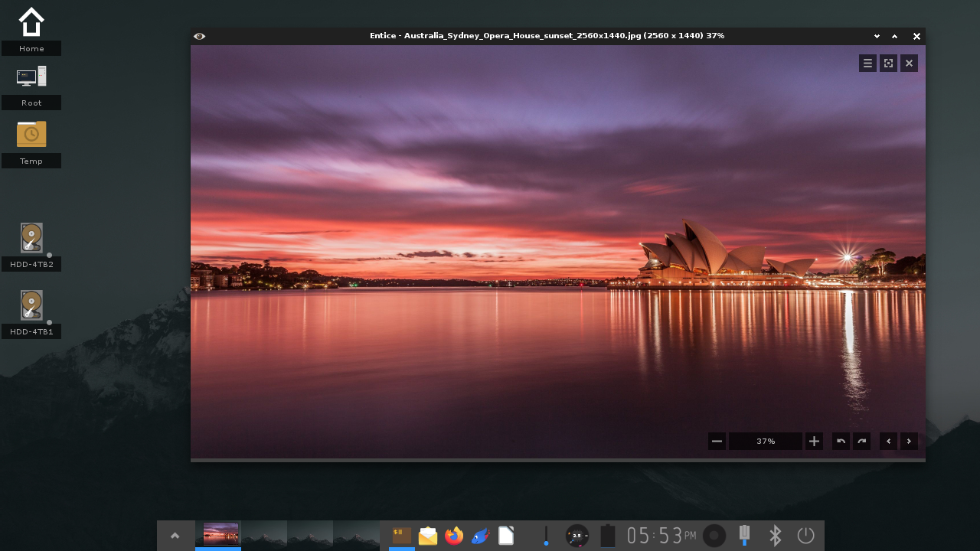This screenshot has width=980, height=551.
Task: Zoom out using the minus icon
Action: [717, 441]
